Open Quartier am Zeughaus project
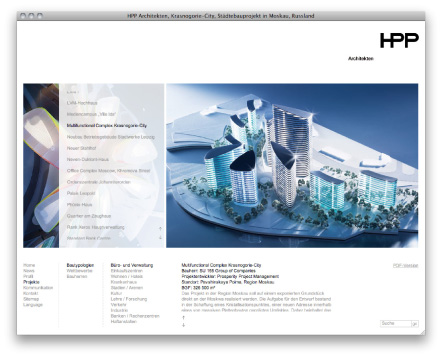445x360 pixels. click(89, 216)
